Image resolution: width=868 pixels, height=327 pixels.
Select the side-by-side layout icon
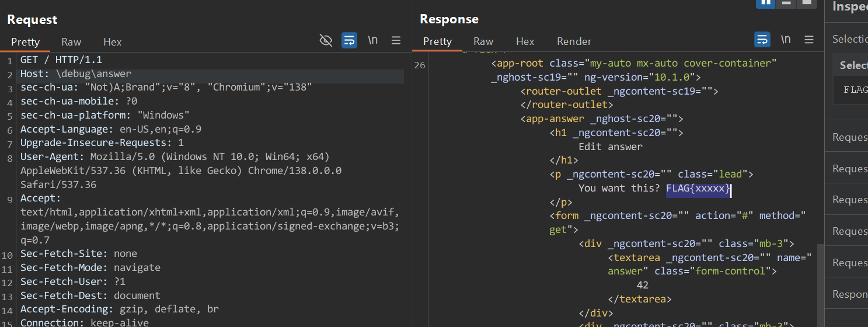pyautogui.click(x=765, y=3)
